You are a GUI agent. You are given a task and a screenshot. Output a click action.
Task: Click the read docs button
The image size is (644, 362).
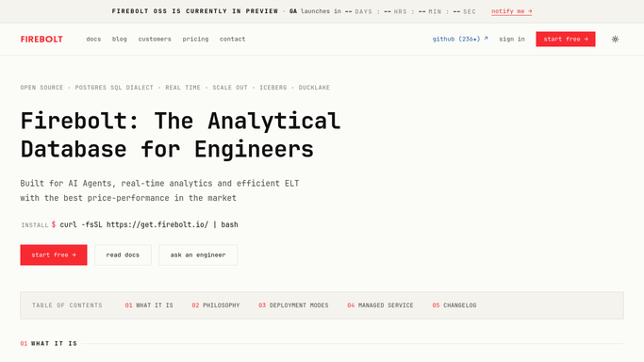123,255
